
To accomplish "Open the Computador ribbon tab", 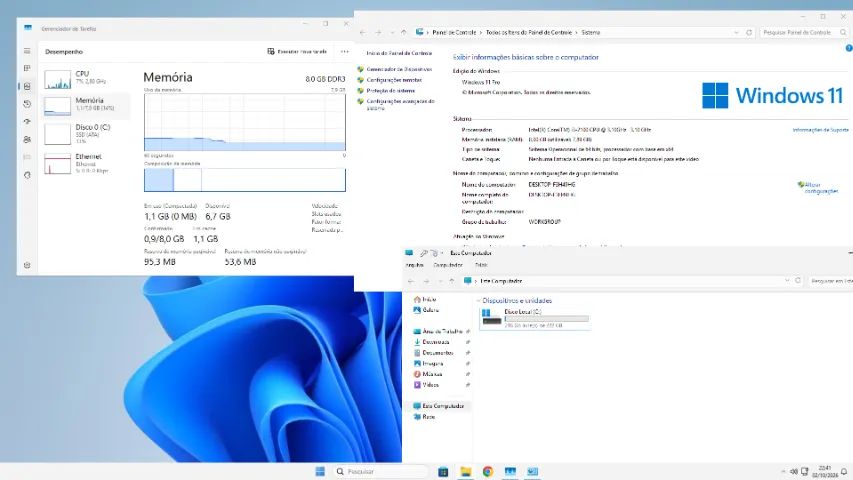I will tap(448, 265).
